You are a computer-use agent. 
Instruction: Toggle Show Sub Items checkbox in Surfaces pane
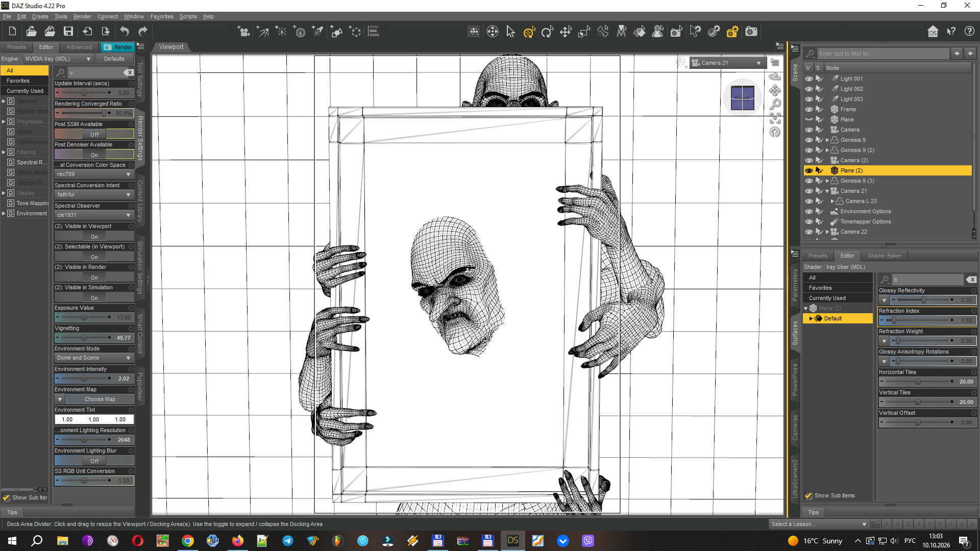808,495
